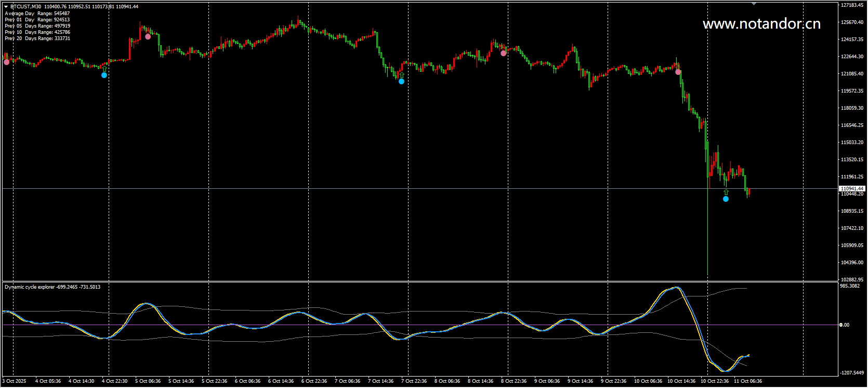Click the pink dot at the chart's far left
The height and width of the screenshot is (388, 868).
point(6,62)
